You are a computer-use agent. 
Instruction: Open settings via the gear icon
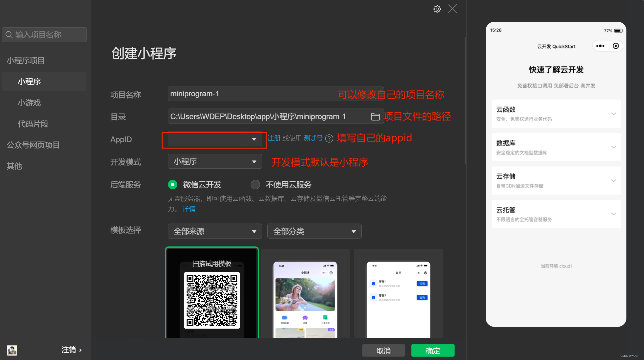[x=437, y=9]
